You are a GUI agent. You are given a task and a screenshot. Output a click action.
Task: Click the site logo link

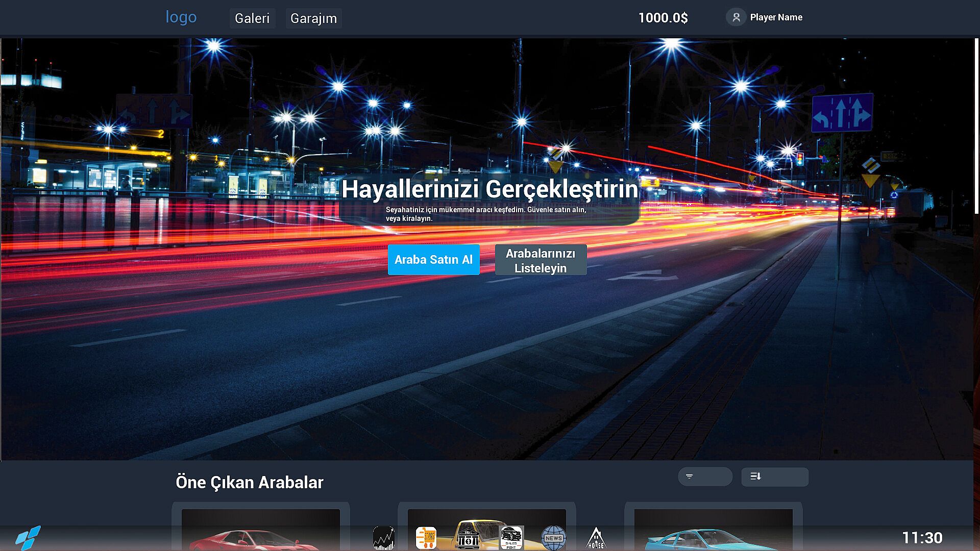tap(181, 17)
